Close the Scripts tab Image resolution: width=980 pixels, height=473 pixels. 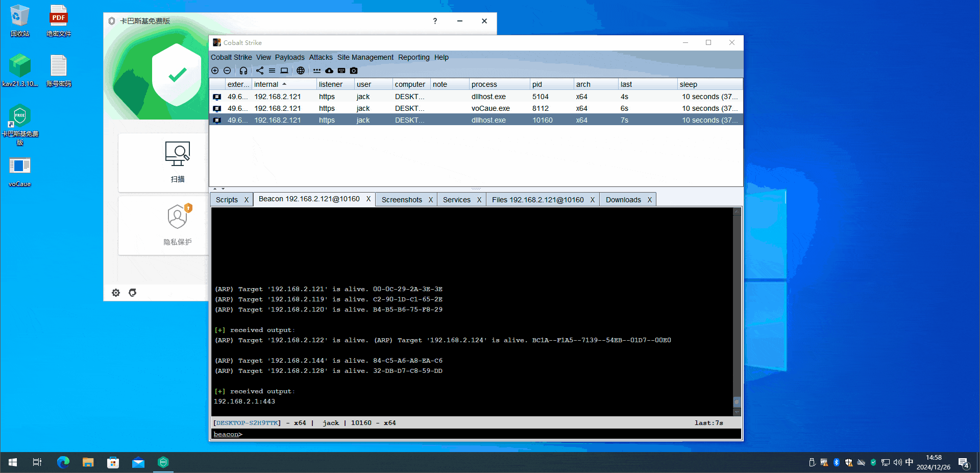[x=246, y=200]
